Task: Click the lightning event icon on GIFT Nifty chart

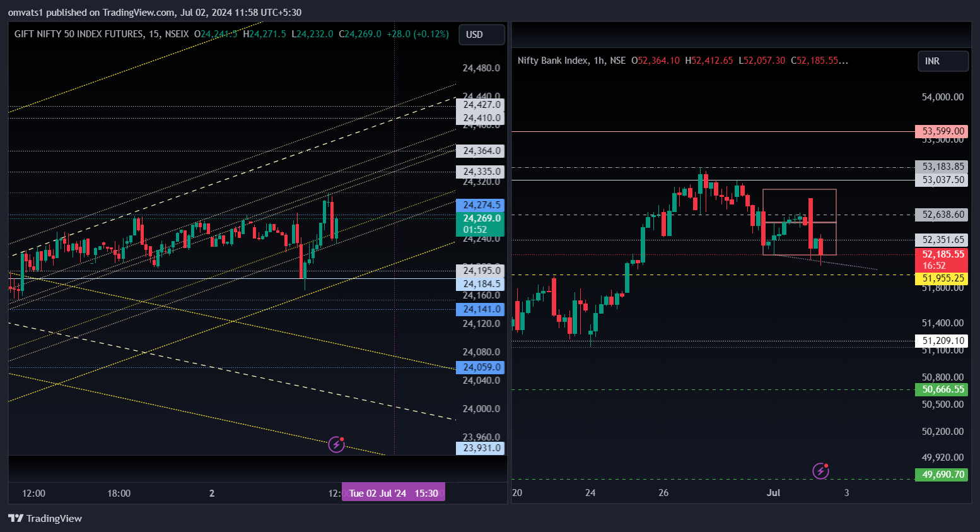Action: pyautogui.click(x=337, y=444)
